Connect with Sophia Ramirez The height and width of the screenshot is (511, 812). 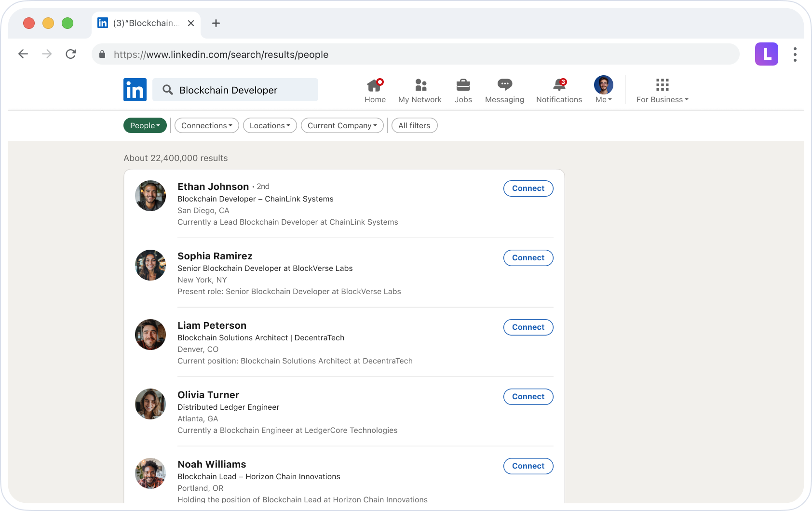(x=528, y=258)
